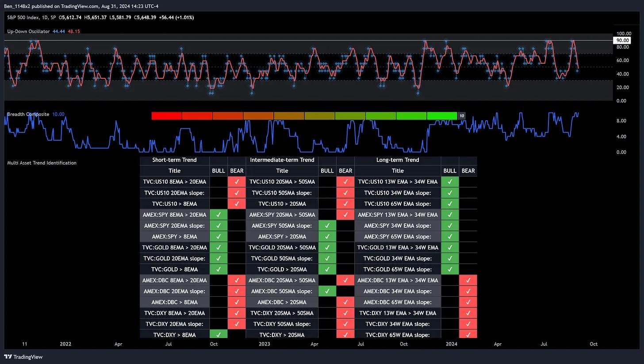Click the bright red first segment of color bar

166,116
